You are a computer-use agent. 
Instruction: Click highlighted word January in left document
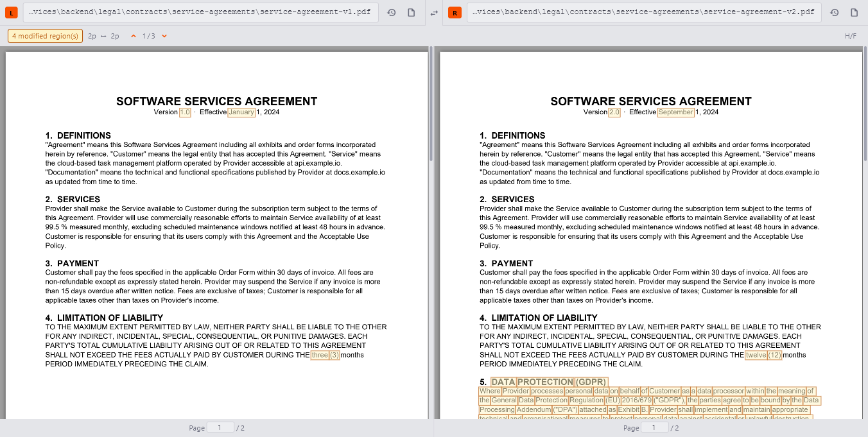[x=241, y=112]
